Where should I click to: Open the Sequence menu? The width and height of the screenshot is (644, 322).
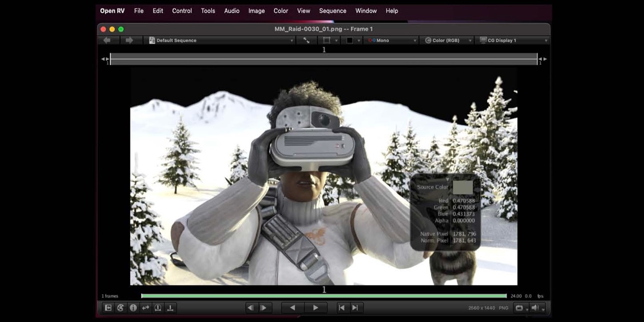pyautogui.click(x=332, y=11)
